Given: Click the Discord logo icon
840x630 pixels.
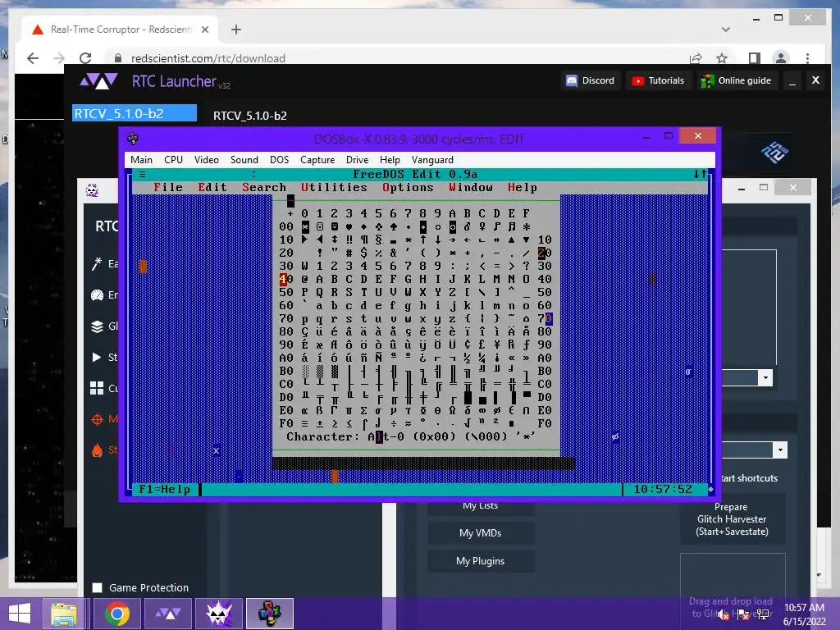Looking at the screenshot, I should (572, 80).
